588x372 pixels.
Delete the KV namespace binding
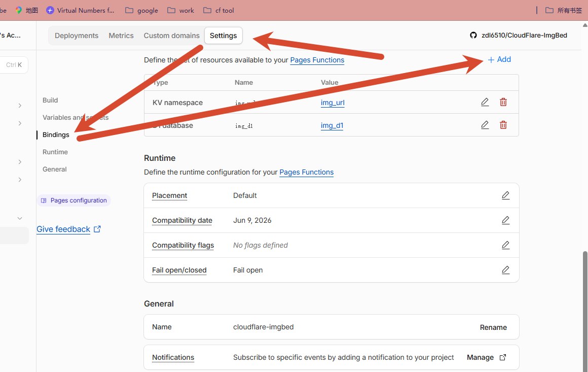(x=503, y=102)
